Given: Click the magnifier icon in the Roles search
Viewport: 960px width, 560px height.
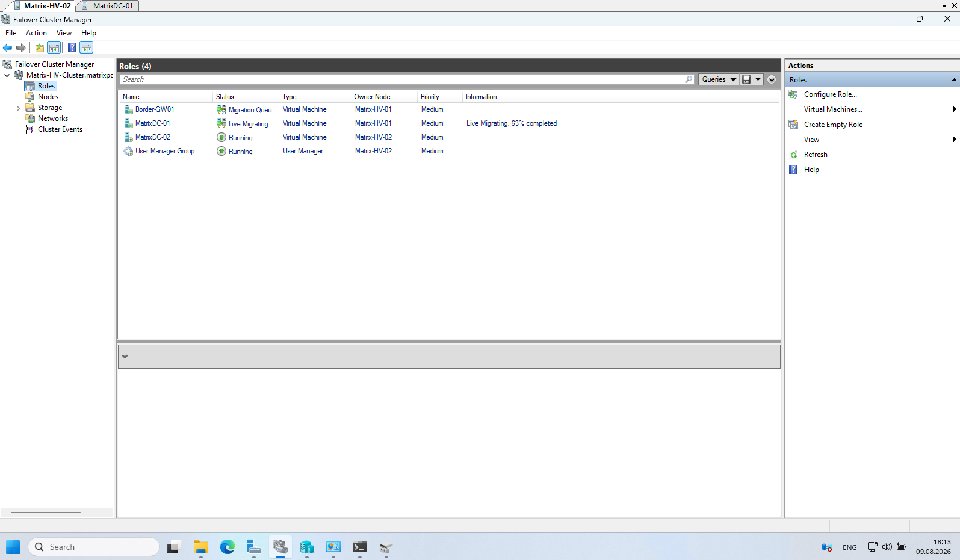Looking at the screenshot, I should click(x=689, y=79).
